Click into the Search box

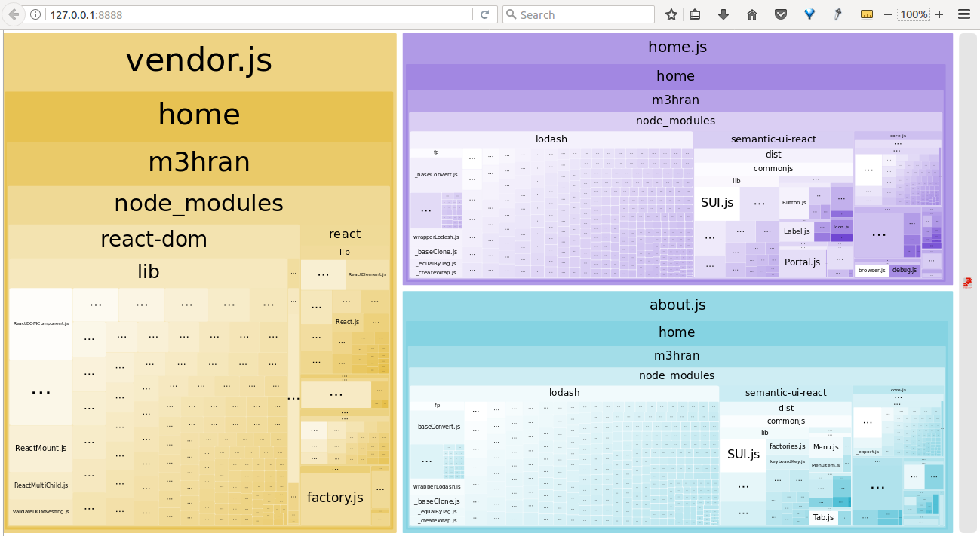tap(578, 14)
